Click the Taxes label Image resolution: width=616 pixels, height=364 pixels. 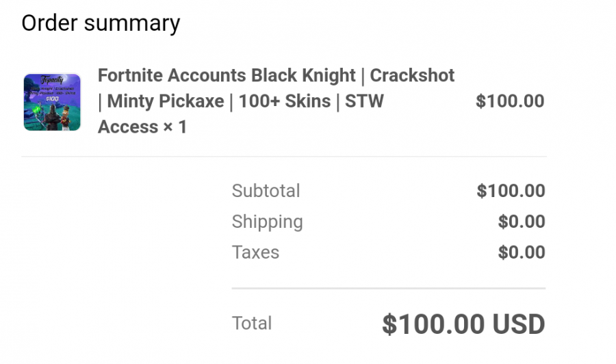tap(255, 252)
